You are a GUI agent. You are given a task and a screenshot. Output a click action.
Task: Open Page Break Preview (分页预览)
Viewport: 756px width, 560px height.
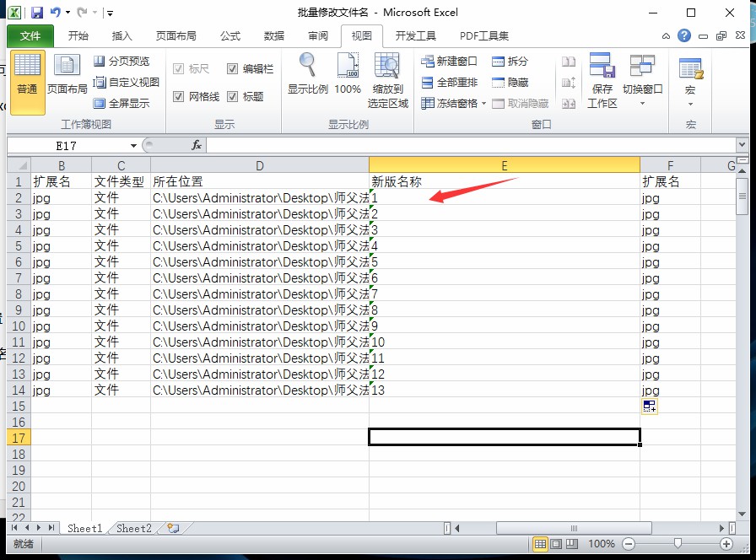[121, 62]
